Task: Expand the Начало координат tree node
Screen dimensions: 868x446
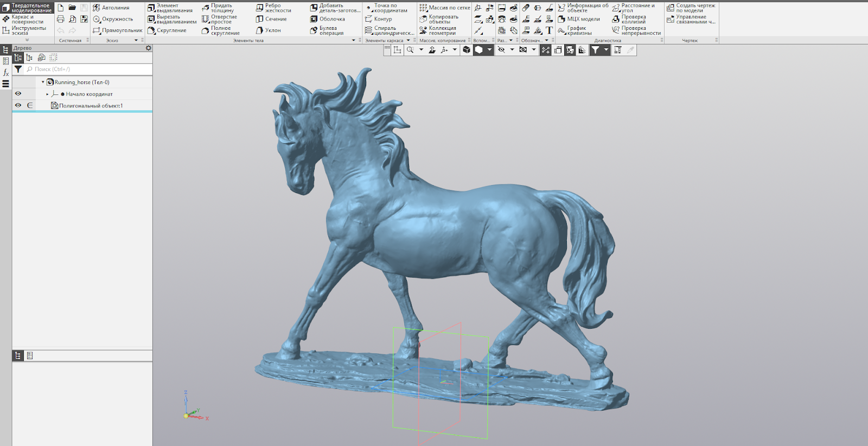Action: pyautogui.click(x=47, y=94)
